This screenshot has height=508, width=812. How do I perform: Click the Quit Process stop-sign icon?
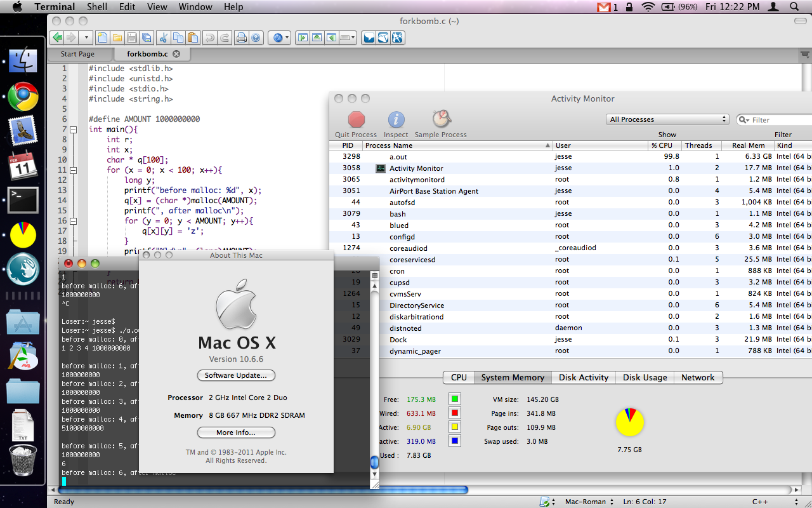click(357, 119)
